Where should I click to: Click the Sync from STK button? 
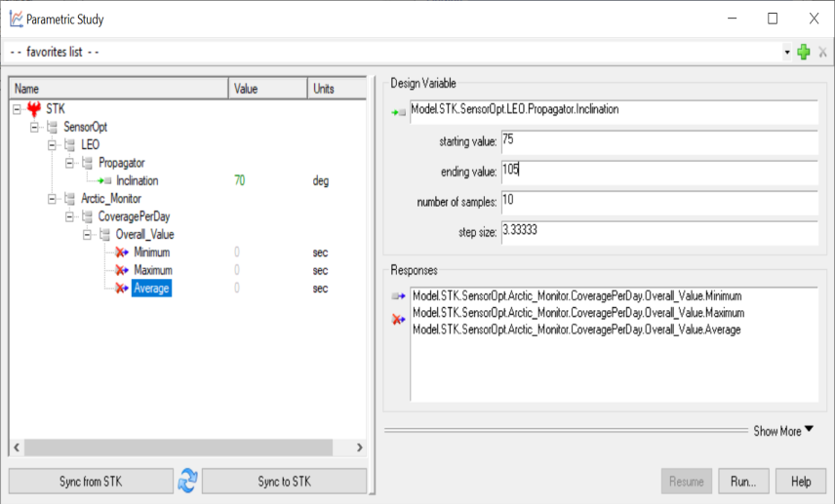coord(91,482)
